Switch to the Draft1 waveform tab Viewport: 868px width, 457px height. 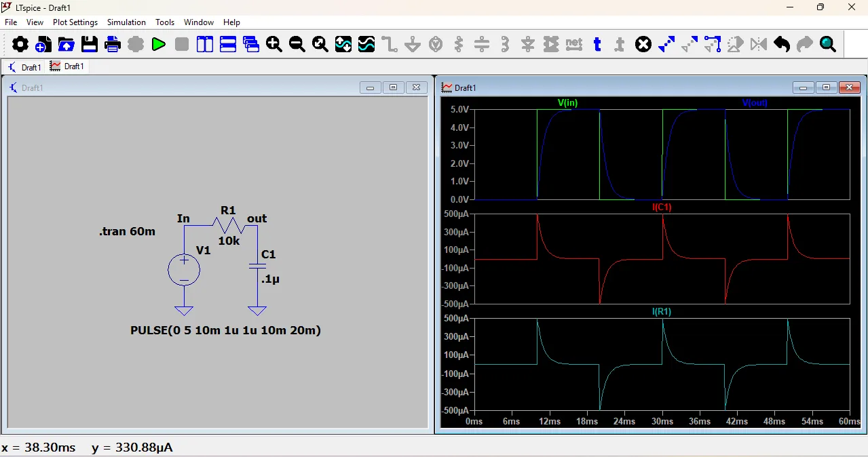coord(67,66)
